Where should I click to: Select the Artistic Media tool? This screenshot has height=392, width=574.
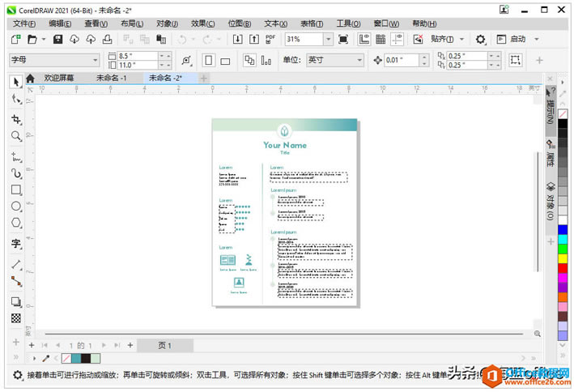(15, 173)
